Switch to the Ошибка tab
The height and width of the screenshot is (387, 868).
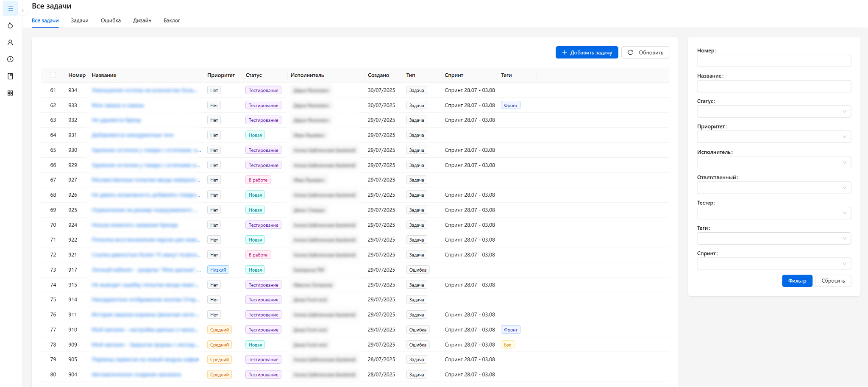(111, 20)
